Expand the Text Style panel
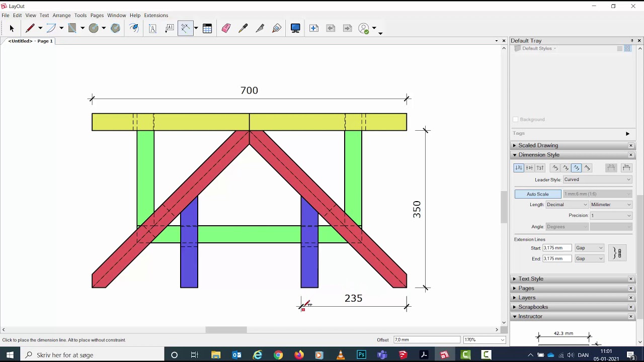The image size is (644, 362). pyautogui.click(x=531, y=279)
